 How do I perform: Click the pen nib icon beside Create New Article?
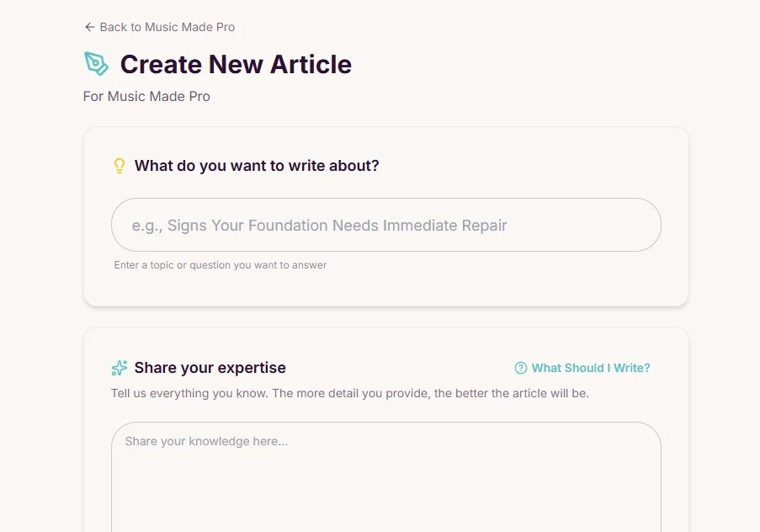(x=97, y=64)
